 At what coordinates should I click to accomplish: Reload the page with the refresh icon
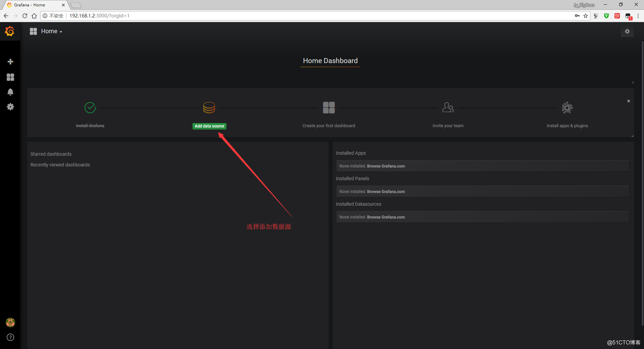pyautogui.click(x=25, y=16)
